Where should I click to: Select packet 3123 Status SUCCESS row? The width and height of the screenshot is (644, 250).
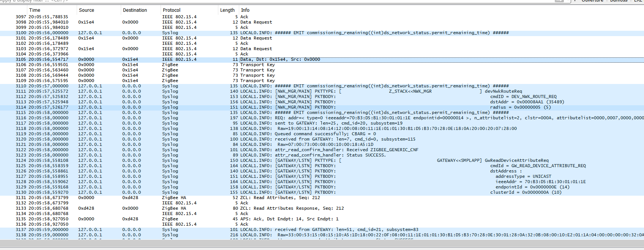click(x=322, y=155)
